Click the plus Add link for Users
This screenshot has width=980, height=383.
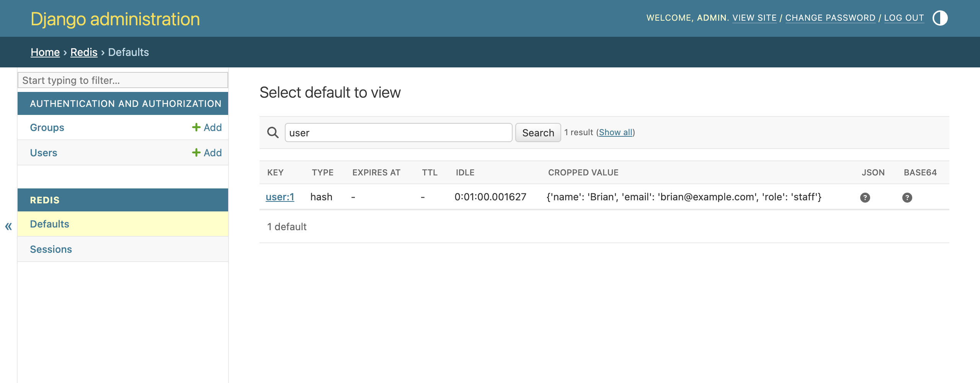click(207, 152)
